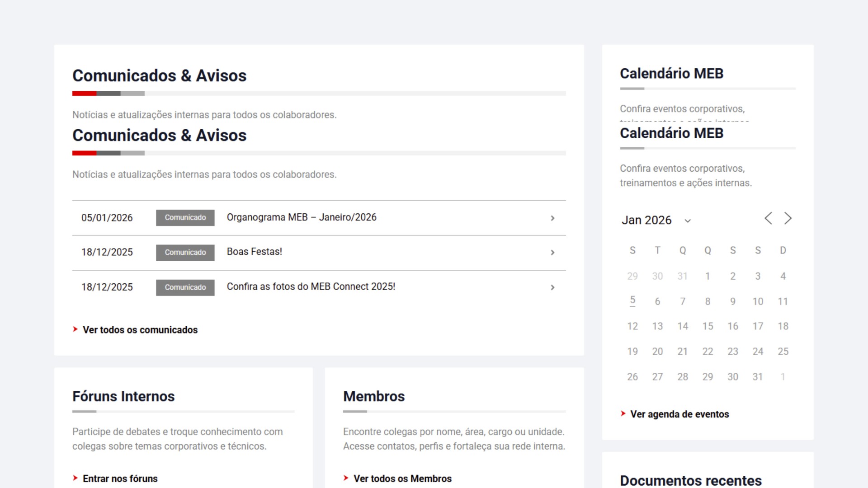This screenshot has height=488, width=868.
Task: Select day 15 in the calendar
Action: coord(708,326)
